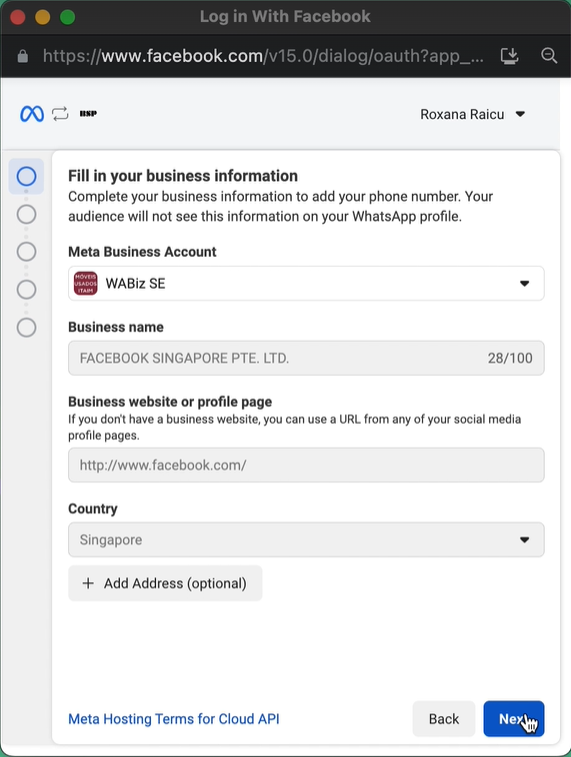Select the third step circle in sidebar
Image resolution: width=571 pixels, height=757 pixels.
pyautogui.click(x=27, y=252)
